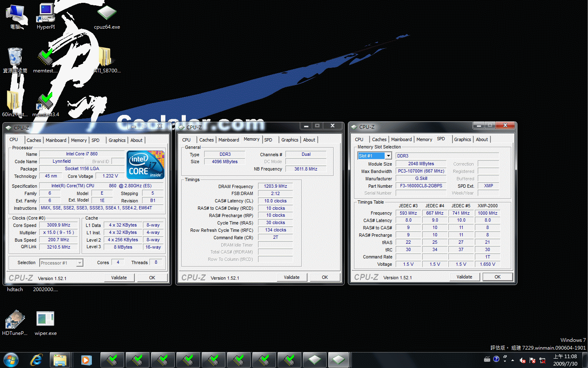Switch to CPU tab in the Memory timings window
Image resolution: width=588 pixels, height=368 pixels.
[x=187, y=140]
